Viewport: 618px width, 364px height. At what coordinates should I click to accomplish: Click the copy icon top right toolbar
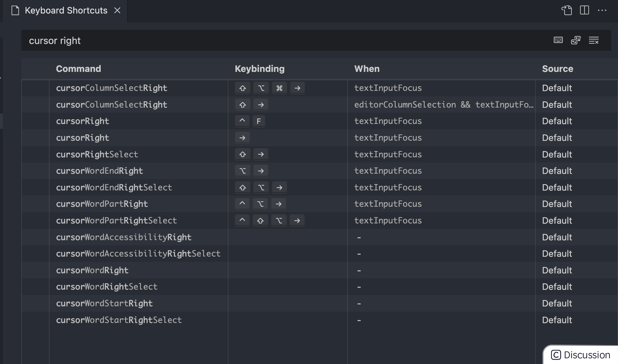566,9
